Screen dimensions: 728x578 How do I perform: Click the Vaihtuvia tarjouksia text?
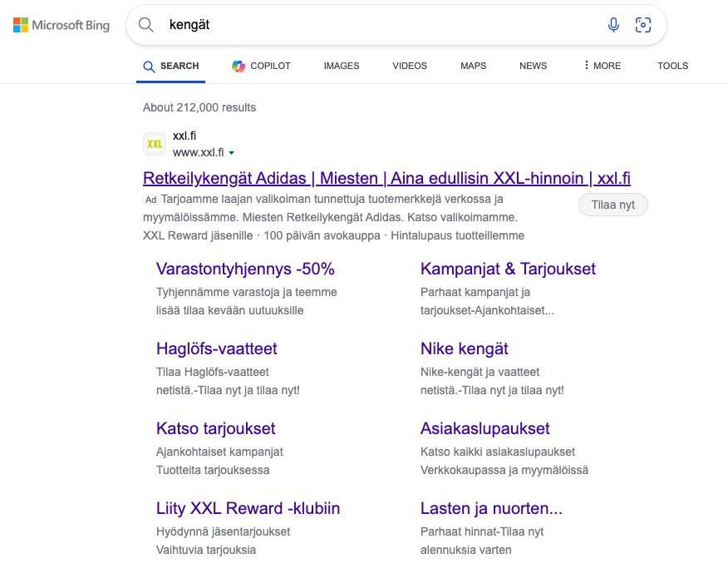205,550
